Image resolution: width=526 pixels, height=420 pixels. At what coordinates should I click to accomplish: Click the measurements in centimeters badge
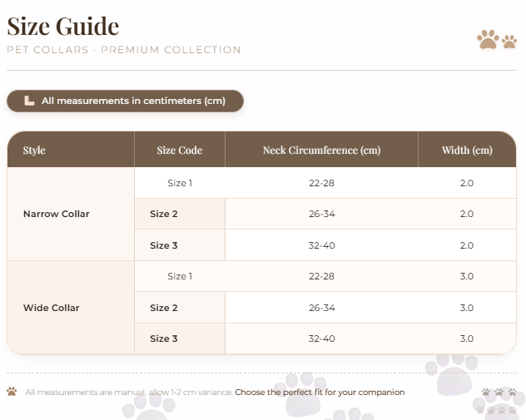click(x=125, y=101)
